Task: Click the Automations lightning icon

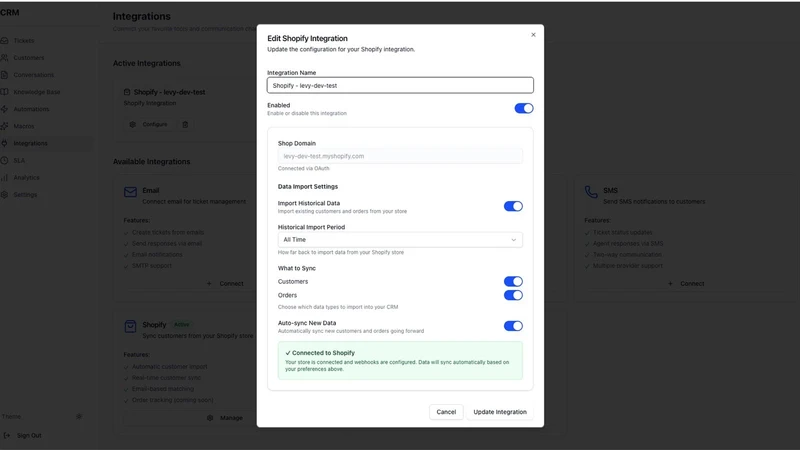Action: tap(4, 109)
